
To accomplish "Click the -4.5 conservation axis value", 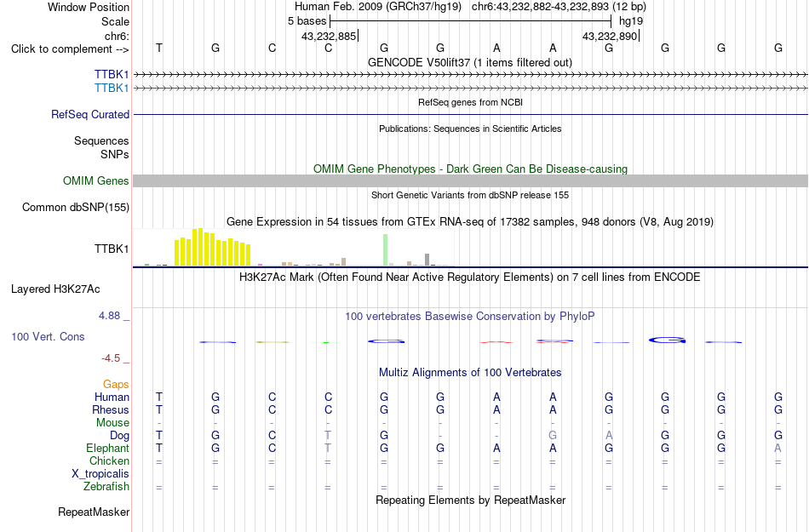I will [x=111, y=358].
